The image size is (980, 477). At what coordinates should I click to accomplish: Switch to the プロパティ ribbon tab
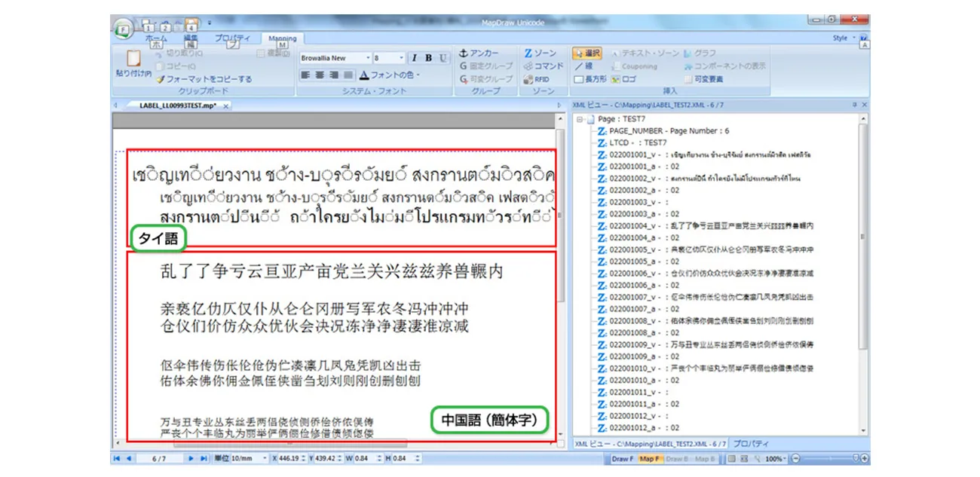pyautogui.click(x=232, y=38)
